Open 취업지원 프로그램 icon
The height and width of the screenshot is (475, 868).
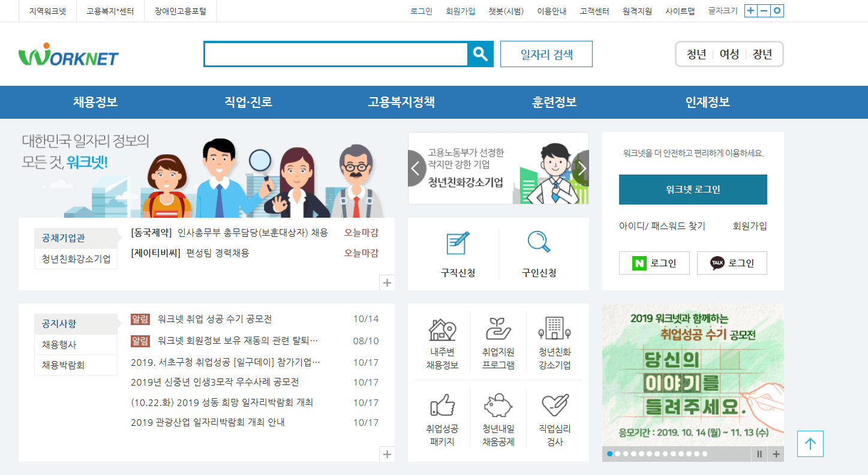coord(498,329)
